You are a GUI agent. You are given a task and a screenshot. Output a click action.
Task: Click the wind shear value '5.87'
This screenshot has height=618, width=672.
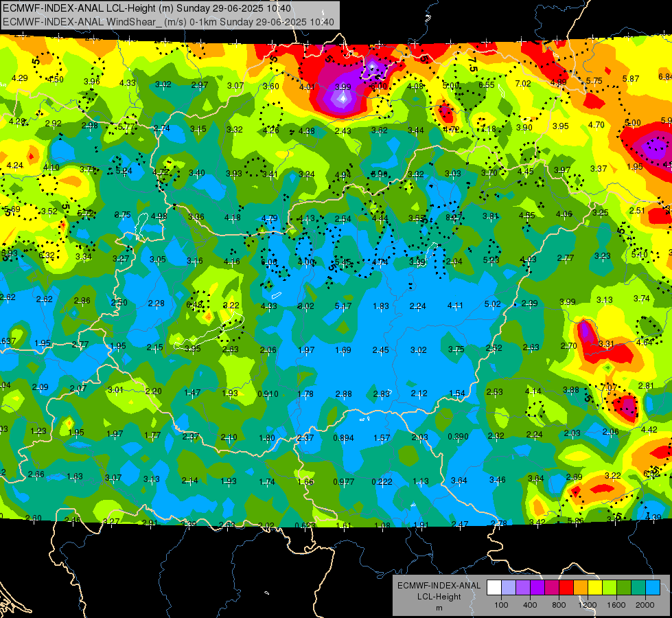(631, 78)
